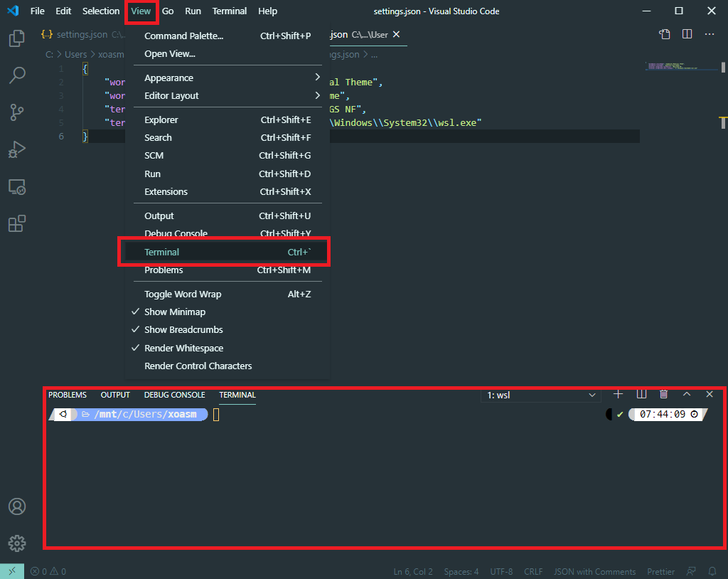
Task: Open the Terminal menu in menu bar
Action: tap(230, 11)
